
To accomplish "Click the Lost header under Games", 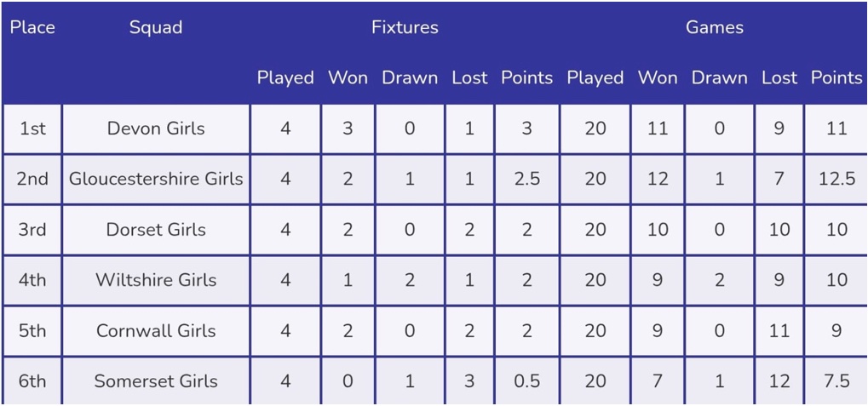I will pos(779,77).
